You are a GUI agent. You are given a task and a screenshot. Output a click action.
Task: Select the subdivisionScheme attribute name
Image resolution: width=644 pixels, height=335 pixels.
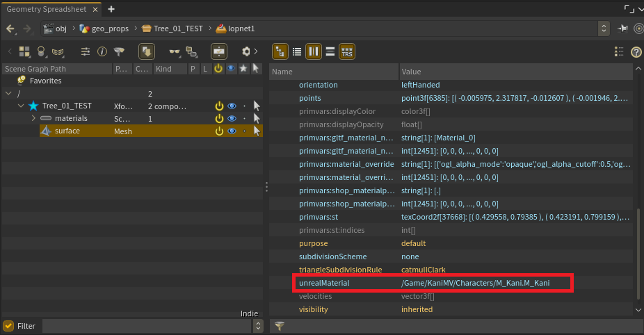(332, 256)
